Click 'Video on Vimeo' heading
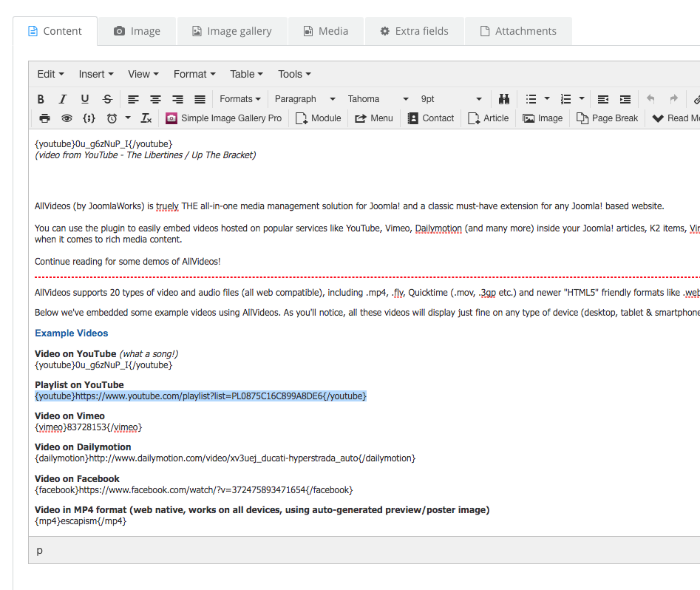 [69, 416]
